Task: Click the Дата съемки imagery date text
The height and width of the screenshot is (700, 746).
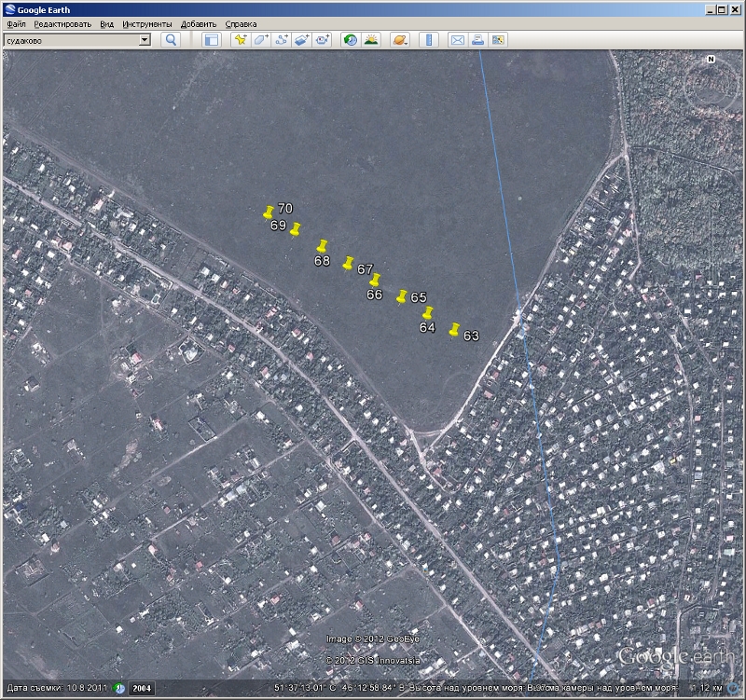Action: 57,688
